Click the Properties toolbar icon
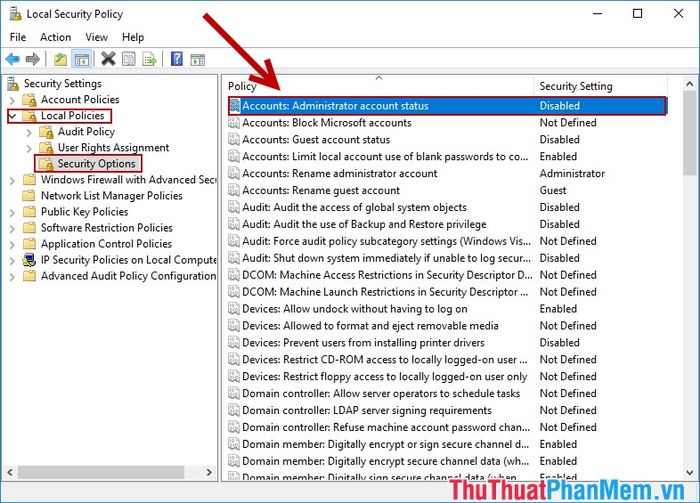Viewport: 700px width, 503px height. [x=129, y=59]
